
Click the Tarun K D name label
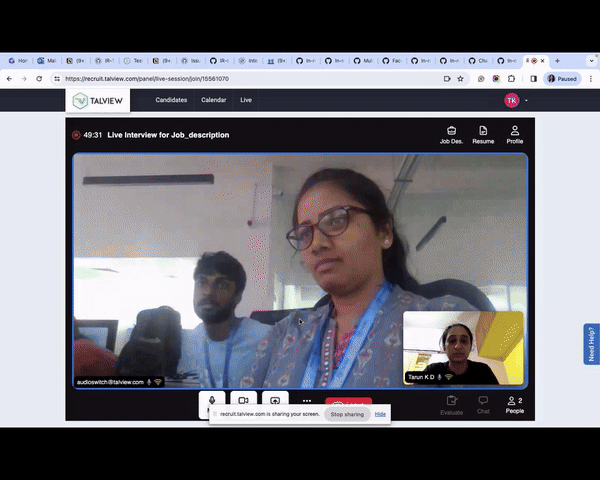(421, 377)
